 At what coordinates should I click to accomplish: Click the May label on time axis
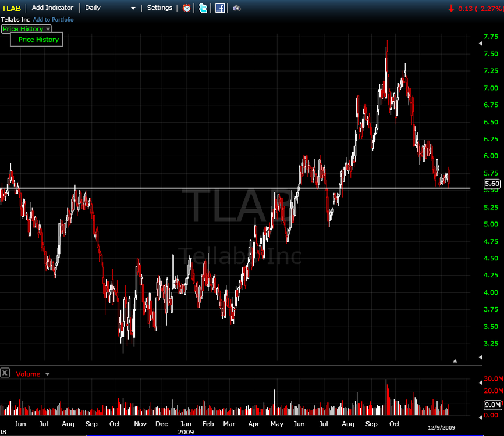pyautogui.click(x=277, y=424)
